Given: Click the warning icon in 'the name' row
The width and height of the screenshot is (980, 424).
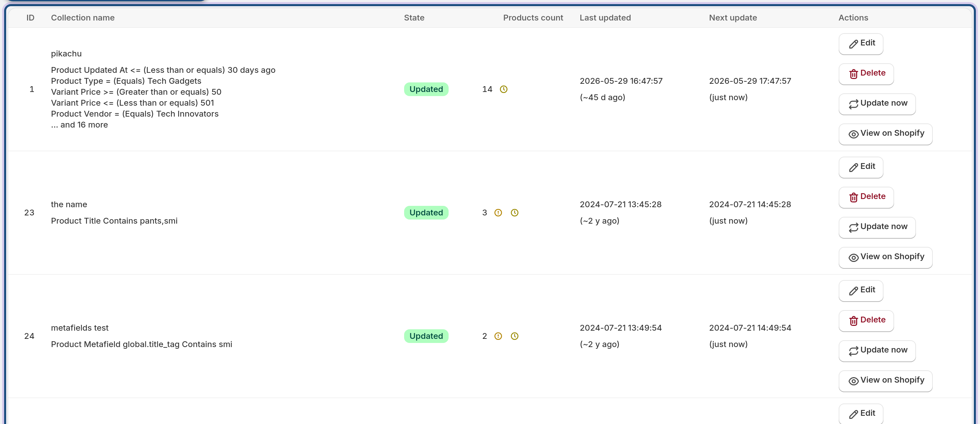Looking at the screenshot, I should coord(498,213).
